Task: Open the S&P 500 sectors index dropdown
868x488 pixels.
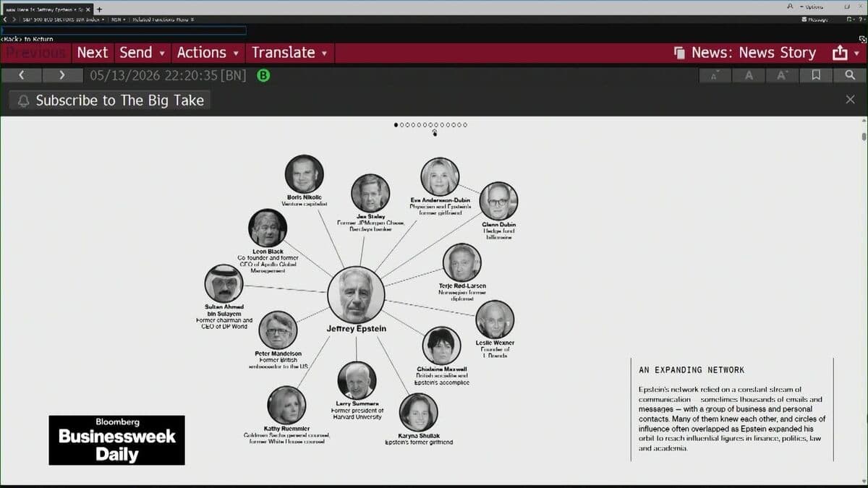Action: (x=63, y=20)
